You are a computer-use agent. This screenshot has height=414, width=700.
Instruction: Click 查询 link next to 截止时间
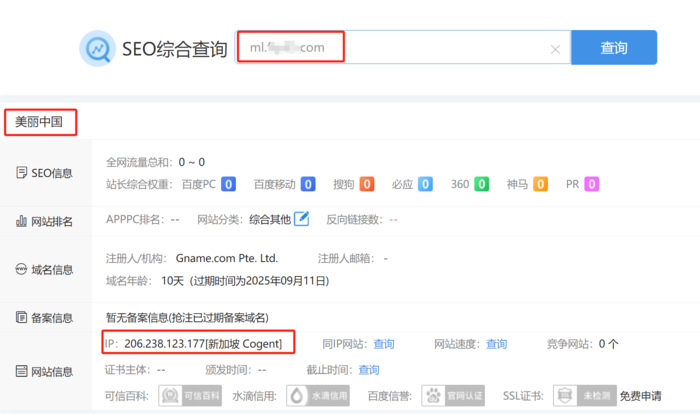pos(369,370)
